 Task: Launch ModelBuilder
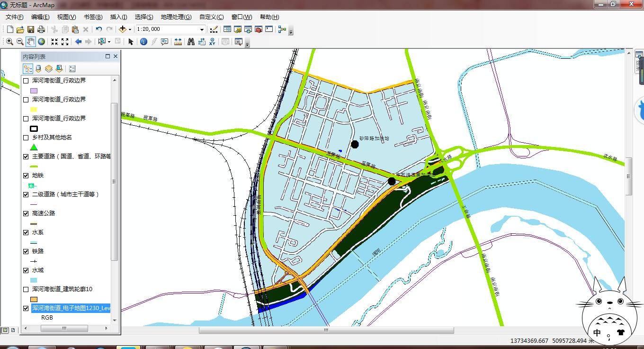pos(282,29)
